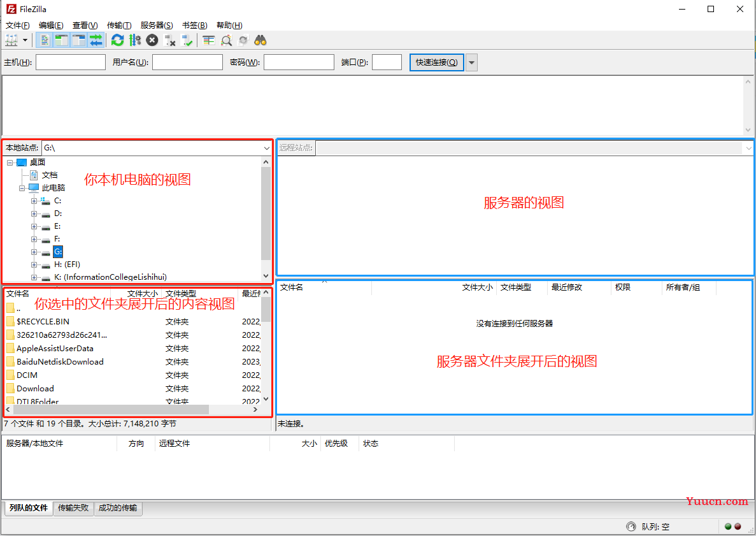Image resolution: width=756 pixels, height=536 pixels.
Task: Click the queue 方向 column header
Action: pos(136,444)
